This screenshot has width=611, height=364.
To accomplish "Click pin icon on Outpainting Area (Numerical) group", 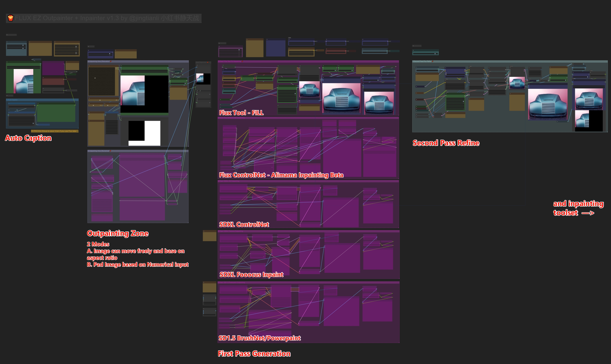I will [x=110, y=151].
